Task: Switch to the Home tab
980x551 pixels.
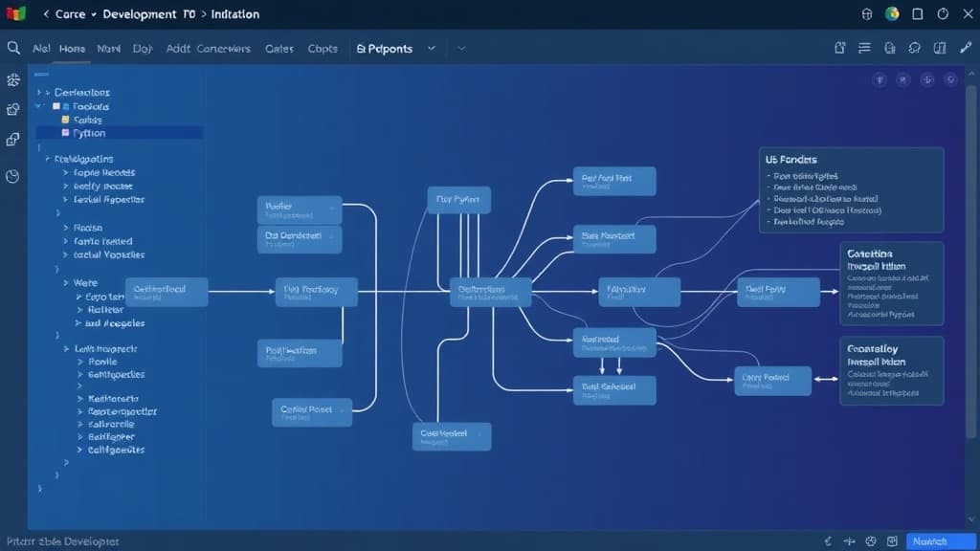Action: coord(72,49)
